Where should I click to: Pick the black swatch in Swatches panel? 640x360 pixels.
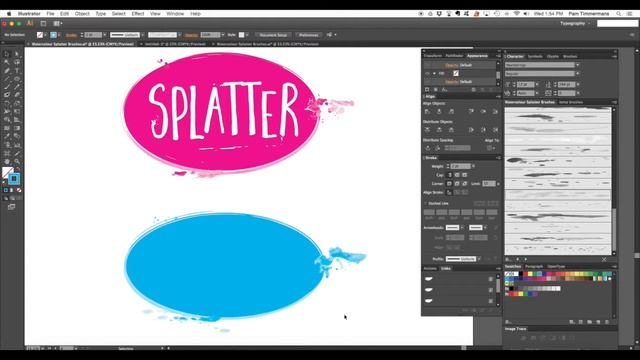pos(521,274)
